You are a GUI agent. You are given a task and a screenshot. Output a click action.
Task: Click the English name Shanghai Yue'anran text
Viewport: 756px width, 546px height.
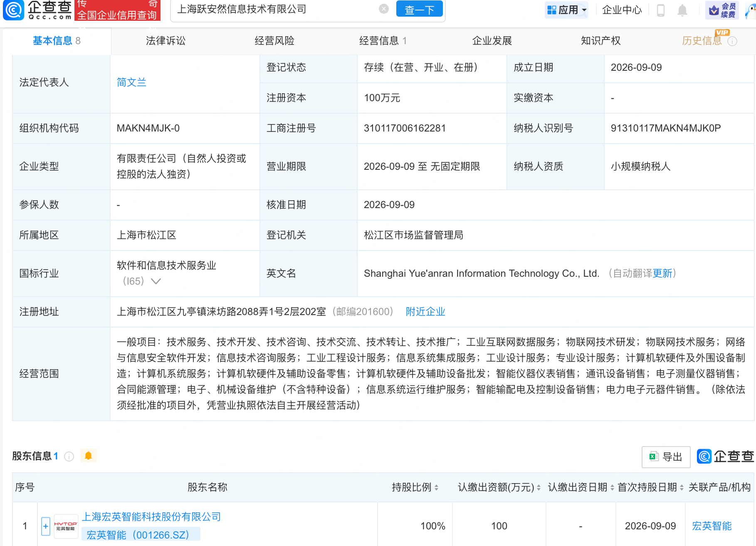pyautogui.click(x=482, y=273)
